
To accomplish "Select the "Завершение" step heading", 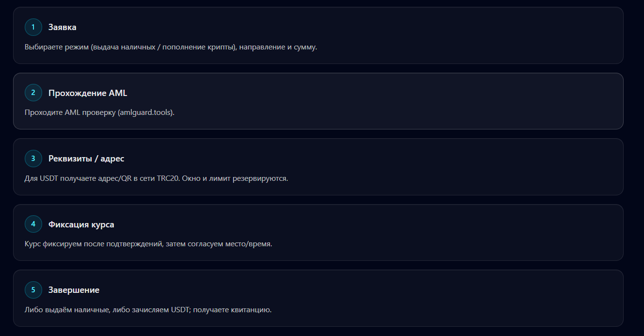I will [x=74, y=290].
